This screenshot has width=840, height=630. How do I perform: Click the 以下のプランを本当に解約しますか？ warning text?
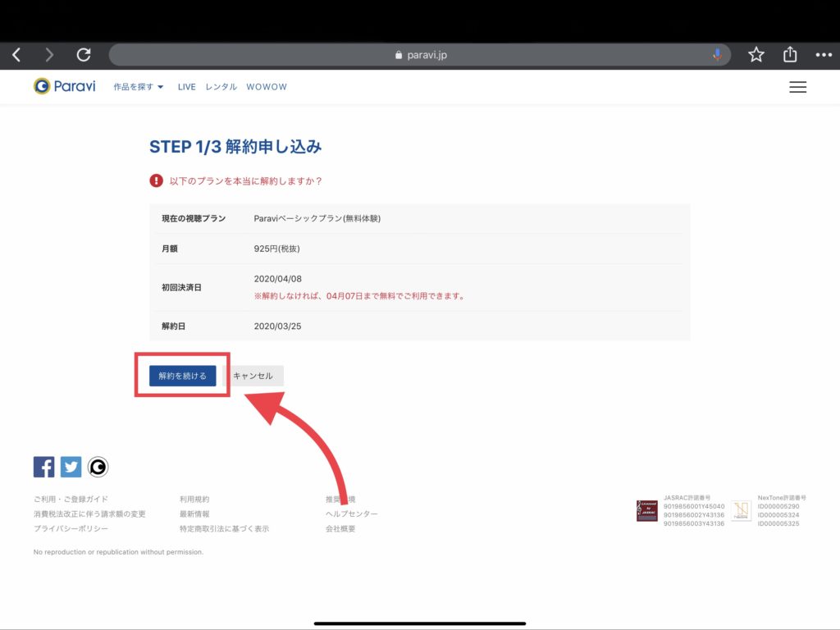pyautogui.click(x=246, y=181)
